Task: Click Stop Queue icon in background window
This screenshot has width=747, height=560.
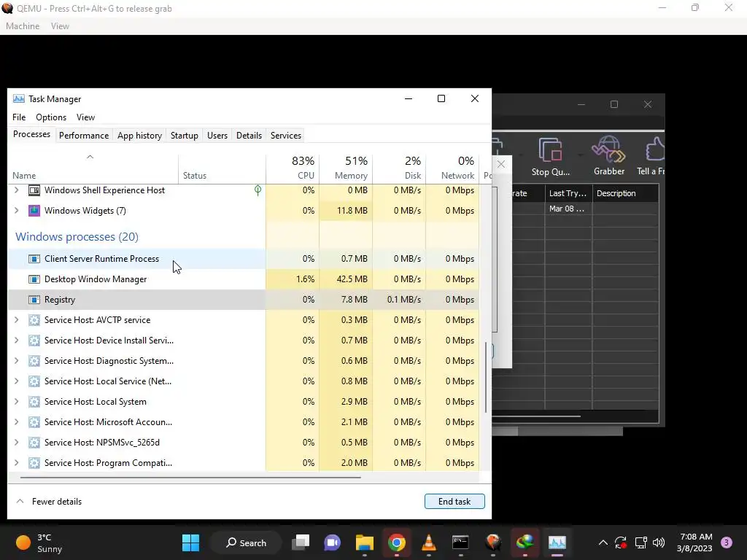Action: (550, 150)
